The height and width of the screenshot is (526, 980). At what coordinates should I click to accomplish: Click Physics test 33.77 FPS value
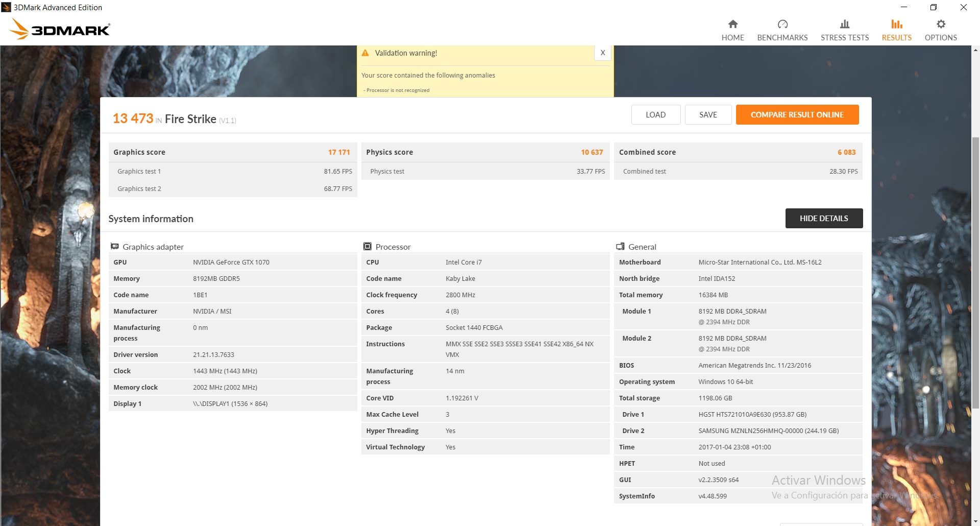click(591, 172)
